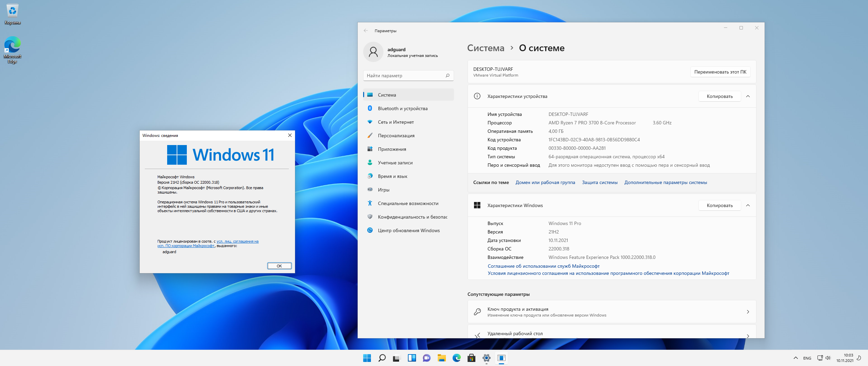The height and width of the screenshot is (366, 868).
Task: Select Центр обновления Windows
Action: [x=409, y=230]
